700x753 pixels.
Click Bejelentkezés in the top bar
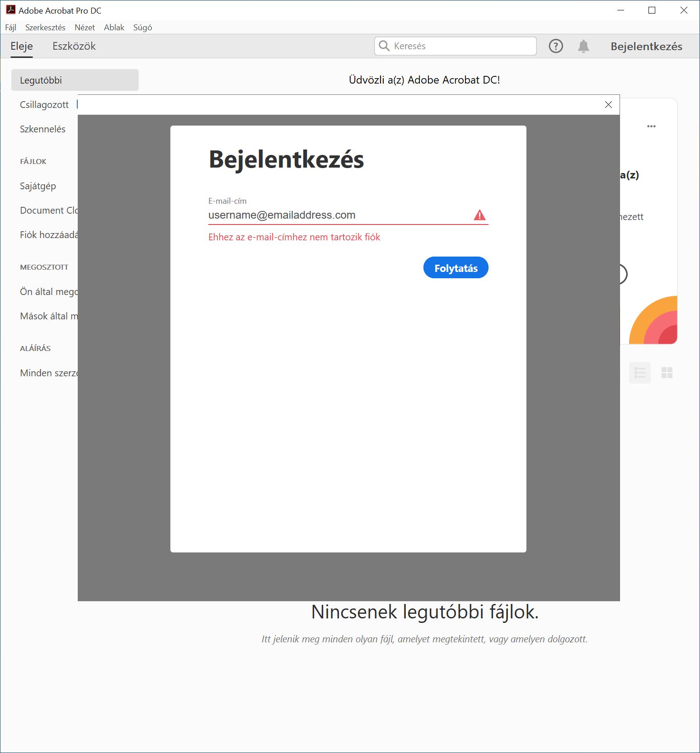(x=646, y=47)
